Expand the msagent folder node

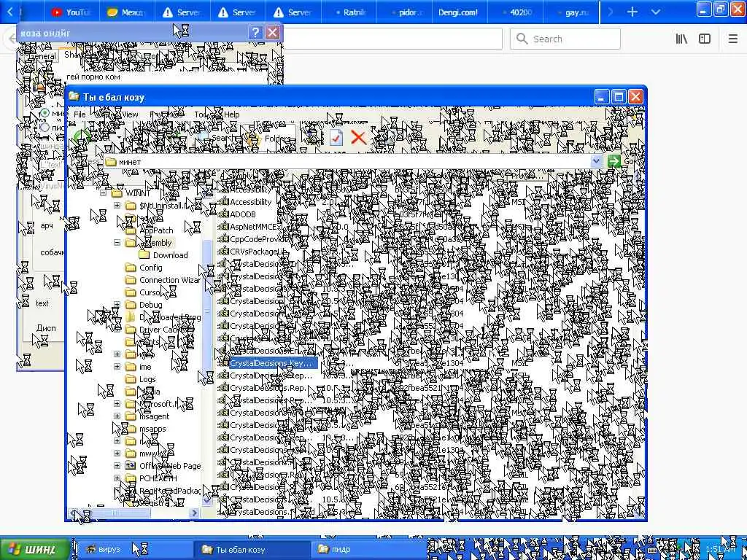(117, 416)
